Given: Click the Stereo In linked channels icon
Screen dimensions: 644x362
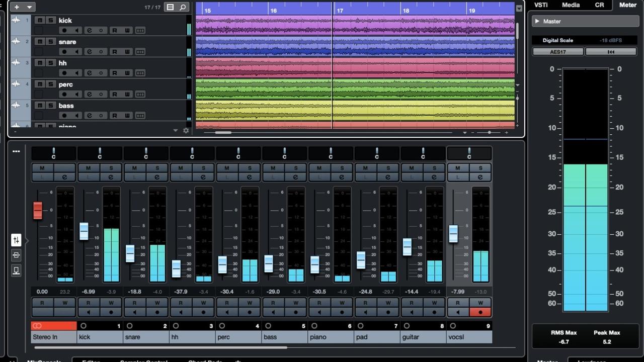Looking at the screenshot, I should coord(37,326).
